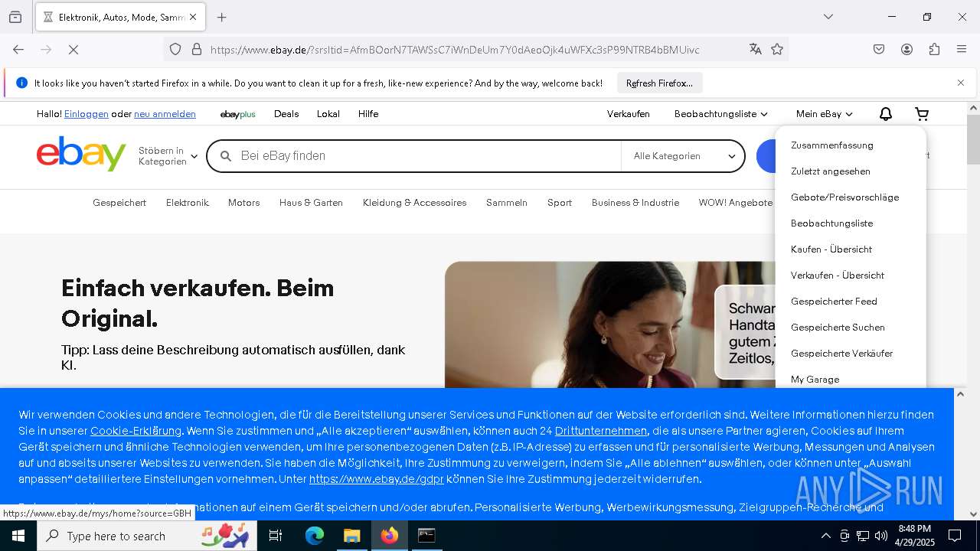
Task: Open Sammeln category
Action: point(507,203)
